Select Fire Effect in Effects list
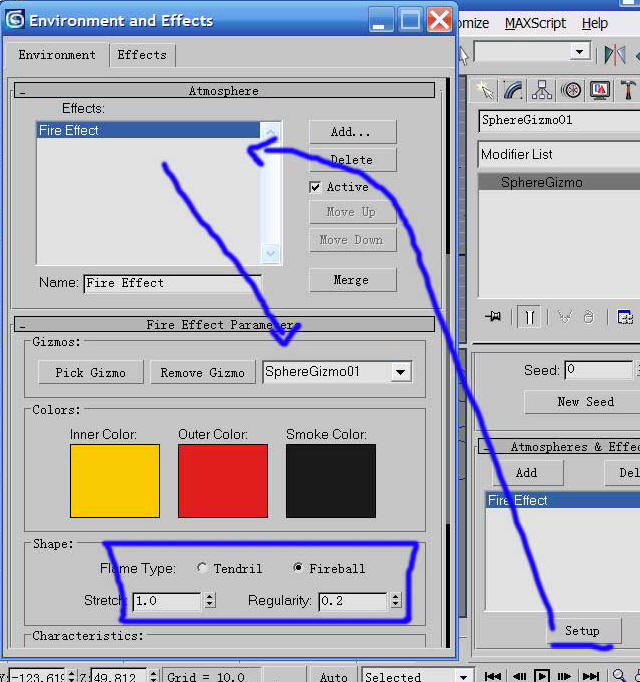The image size is (640, 682). coord(149,130)
